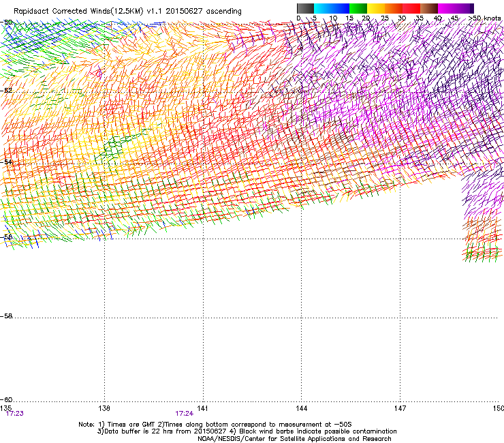Click the '147' longitude axis label
504x443 pixels.
400,408
